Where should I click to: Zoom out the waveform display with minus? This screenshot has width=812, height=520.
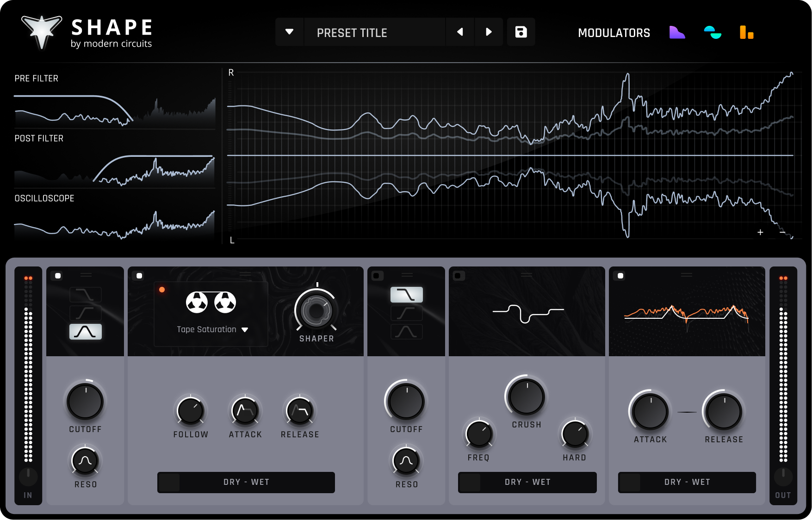pyautogui.click(x=782, y=232)
